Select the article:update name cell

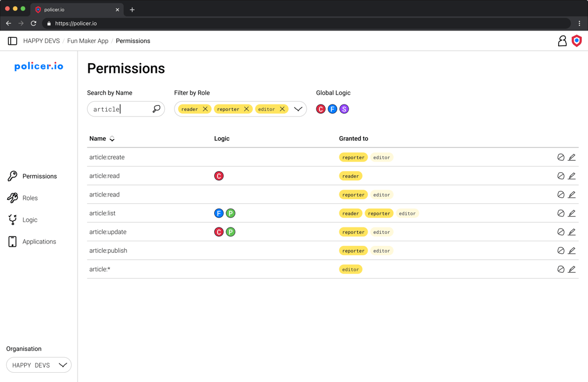click(107, 232)
